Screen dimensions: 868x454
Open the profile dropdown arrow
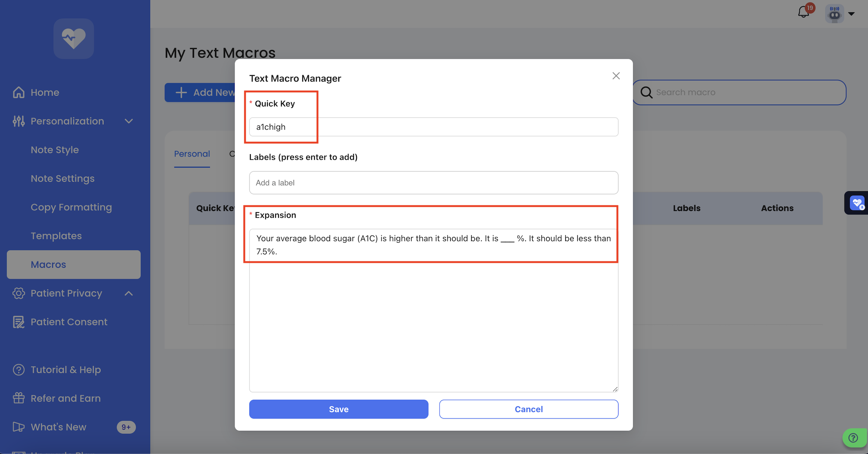point(852,14)
